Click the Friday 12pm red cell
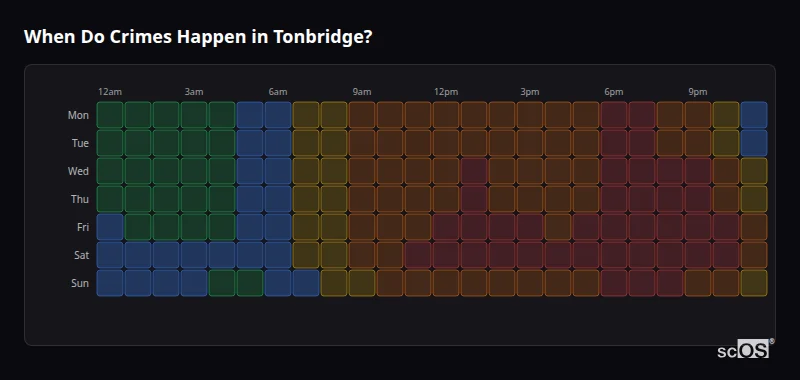 (x=446, y=227)
